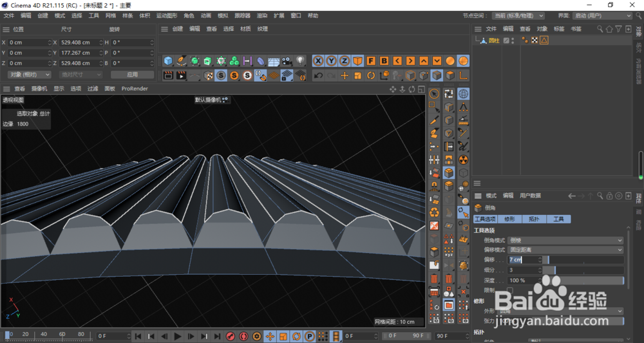Open the 运动图形 menu
Viewport: 644px width, 343px height.
[167, 15]
